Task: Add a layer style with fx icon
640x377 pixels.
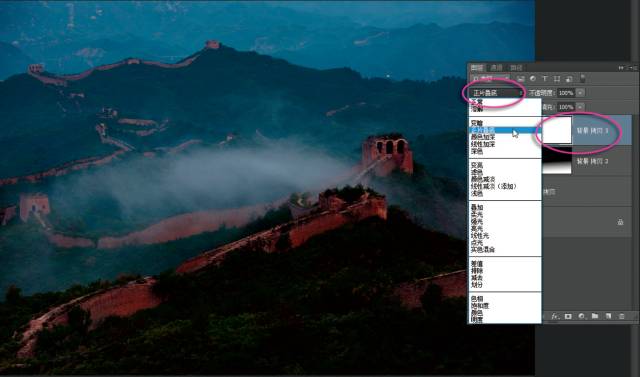Action: 555,316
